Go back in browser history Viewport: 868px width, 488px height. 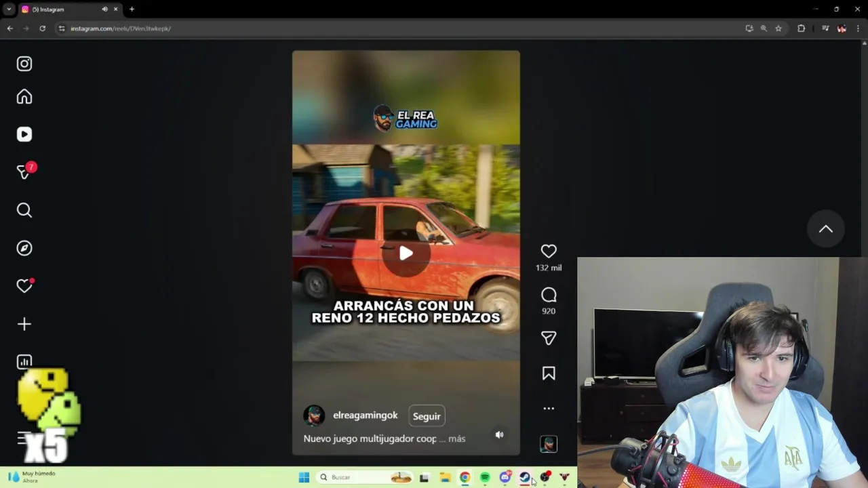(x=9, y=28)
